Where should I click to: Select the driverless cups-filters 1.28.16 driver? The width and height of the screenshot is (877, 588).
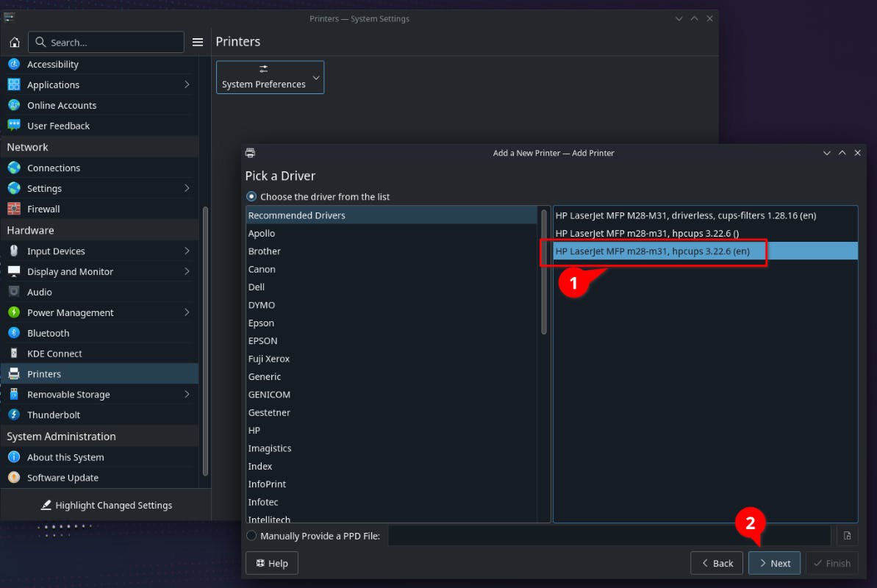pyautogui.click(x=705, y=215)
